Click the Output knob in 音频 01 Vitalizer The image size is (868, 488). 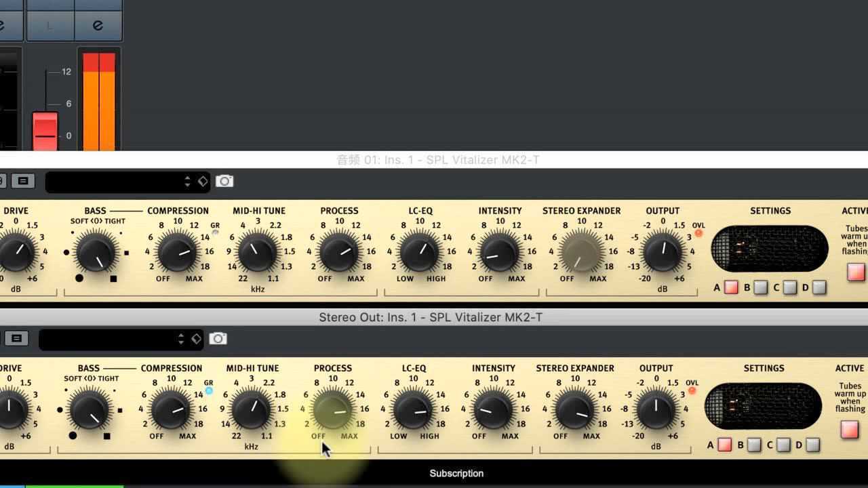tap(663, 251)
